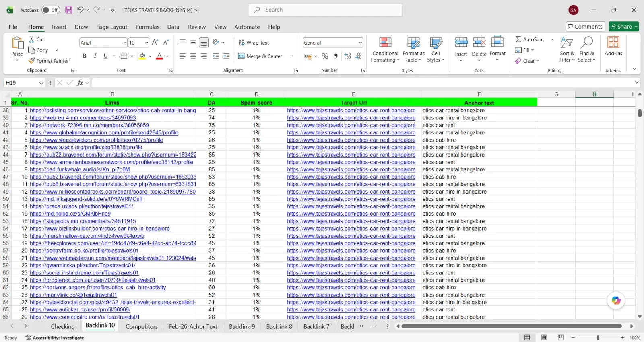644x342 pixels.
Task: Click the Comments button
Action: pos(586,27)
